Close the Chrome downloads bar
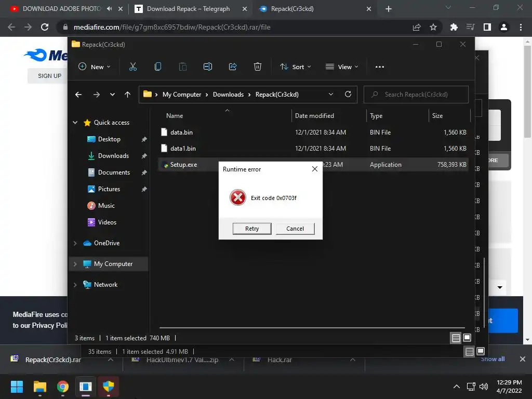 click(x=523, y=359)
